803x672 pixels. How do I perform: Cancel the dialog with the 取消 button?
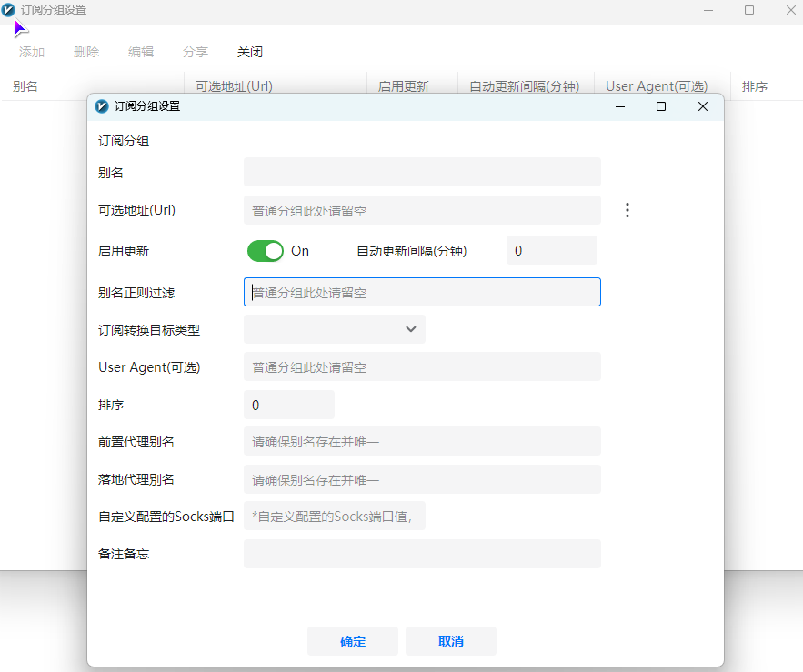[450, 641]
